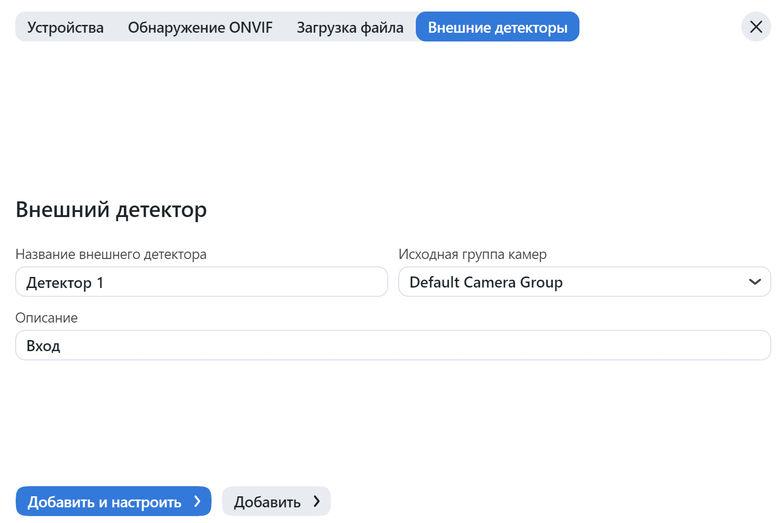Viewport: 780px width, 523px height.
Task: Go to the Загрузка файла tab
Action: (350, 27)
